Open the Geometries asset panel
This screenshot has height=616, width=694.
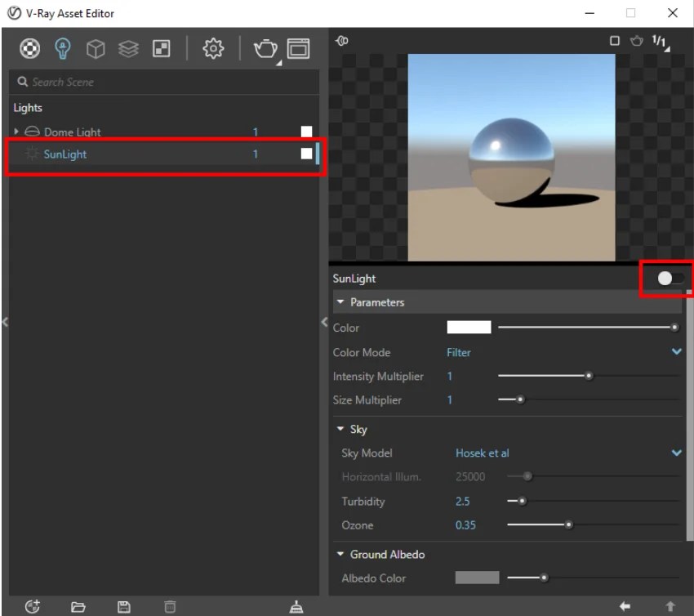pos(96,48)
